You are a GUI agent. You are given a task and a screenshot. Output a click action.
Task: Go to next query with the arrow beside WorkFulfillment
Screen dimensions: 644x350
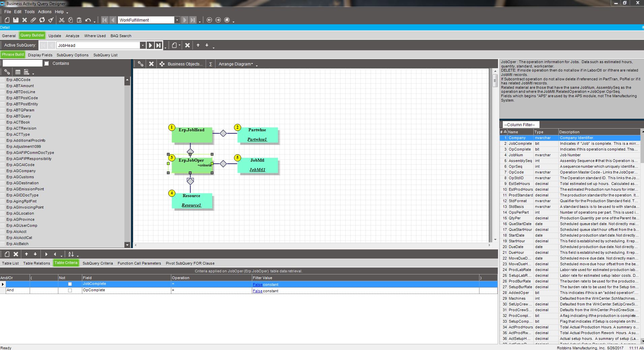tap(184, 20)
